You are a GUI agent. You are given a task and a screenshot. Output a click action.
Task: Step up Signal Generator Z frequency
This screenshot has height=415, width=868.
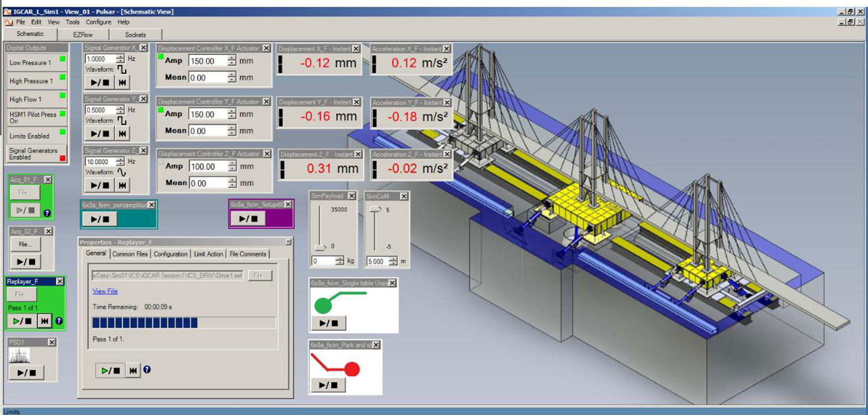click(120, 159)
